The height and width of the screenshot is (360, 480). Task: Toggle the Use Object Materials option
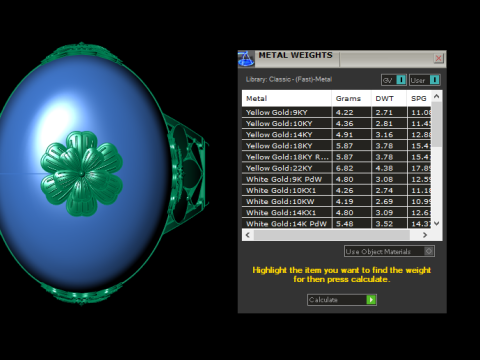389,251
